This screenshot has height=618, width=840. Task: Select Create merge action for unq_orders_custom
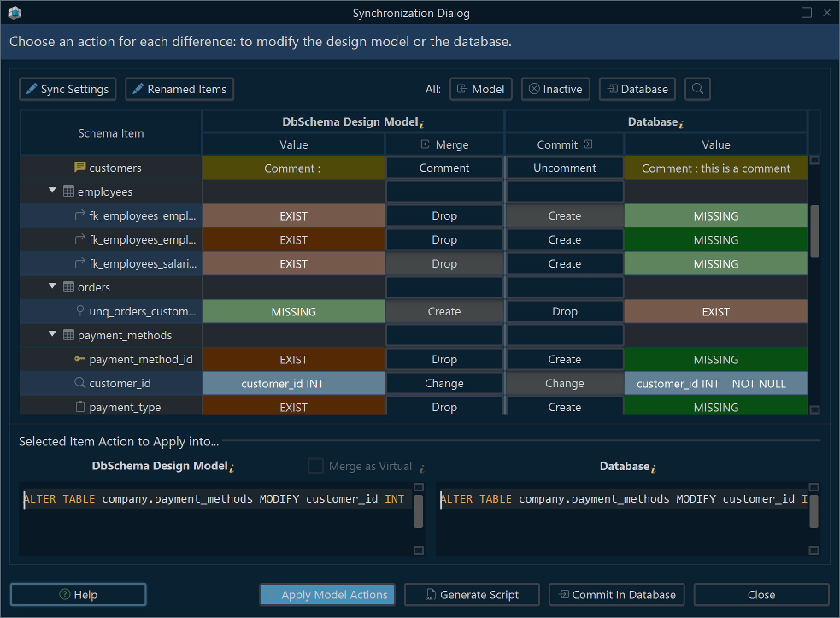[444, 311]
